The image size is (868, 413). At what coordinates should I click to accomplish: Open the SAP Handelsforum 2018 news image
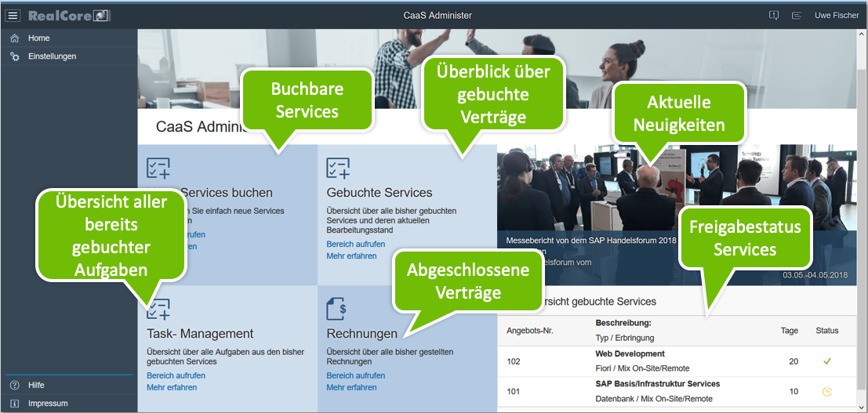596,196
